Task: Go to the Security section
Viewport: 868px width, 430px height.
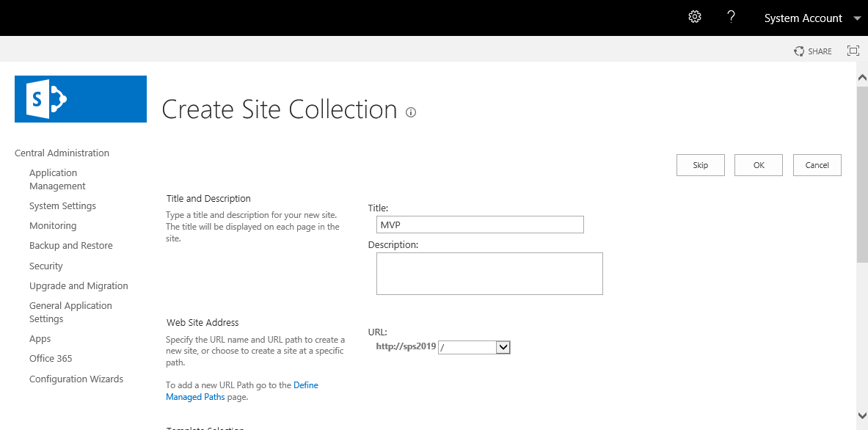Action: pos(45,266)
